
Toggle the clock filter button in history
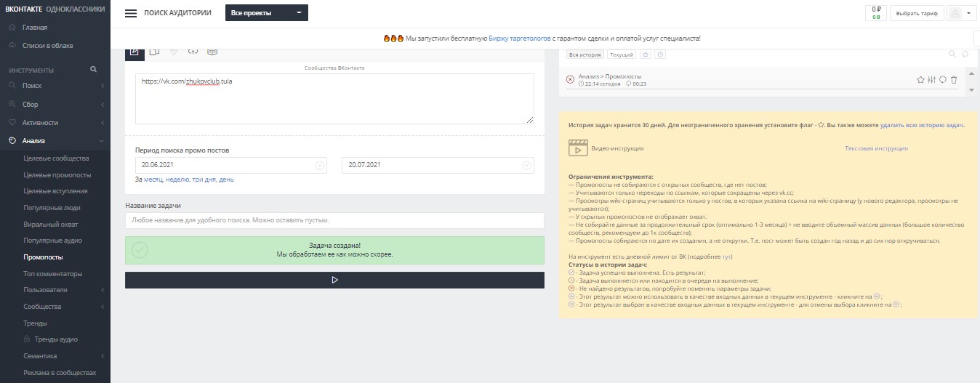[660, 55]
